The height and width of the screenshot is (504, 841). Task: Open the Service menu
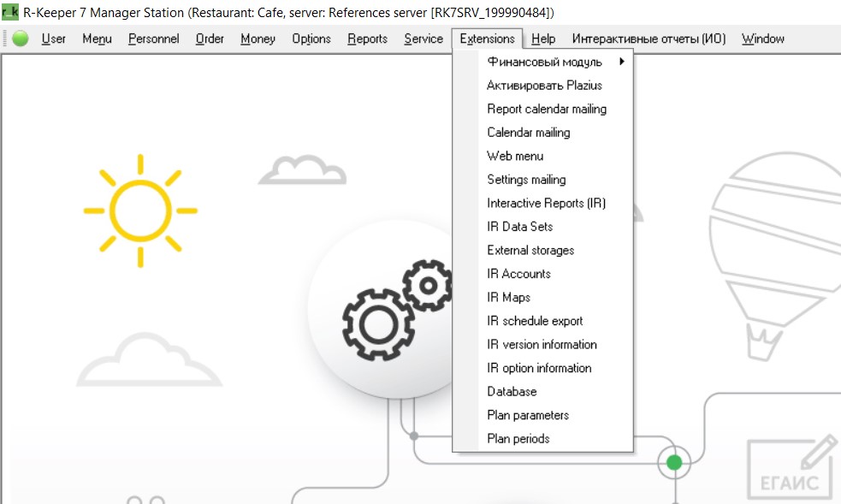(423, 39)
